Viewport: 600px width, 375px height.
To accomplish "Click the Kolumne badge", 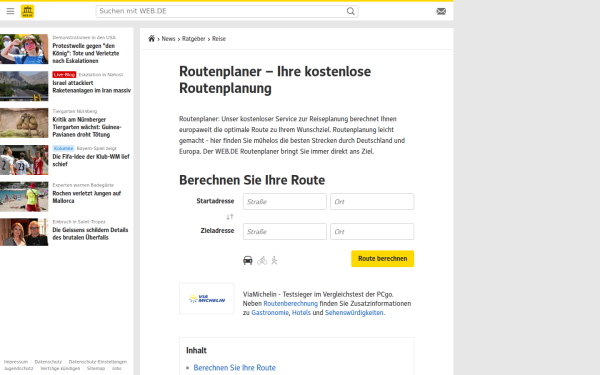I will [x=63, y=148].
